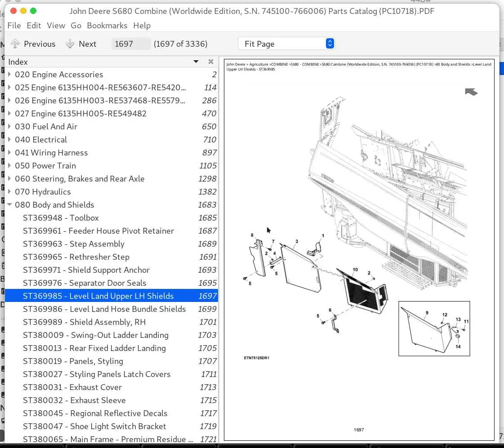
Task: Select ST380031 - Exhaust Cover entry
Action: (111, 387)
